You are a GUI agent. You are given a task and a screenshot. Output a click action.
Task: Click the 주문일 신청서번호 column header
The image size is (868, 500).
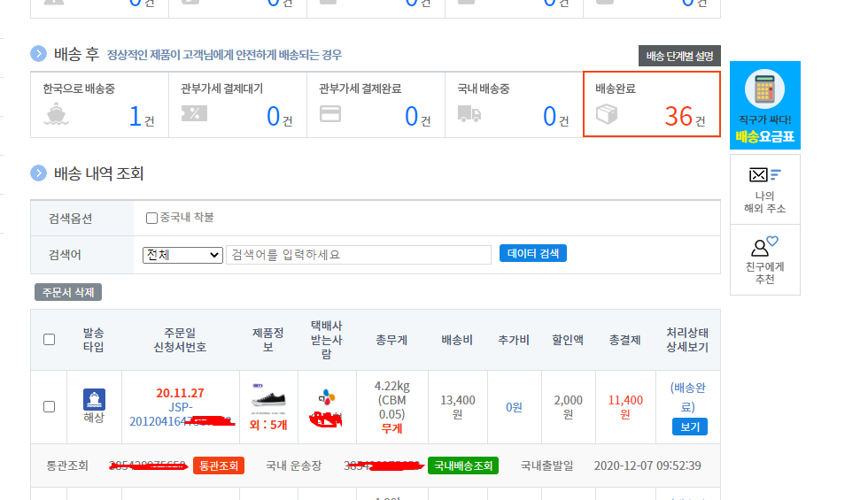pyautogui.click(x=180, y=340)
